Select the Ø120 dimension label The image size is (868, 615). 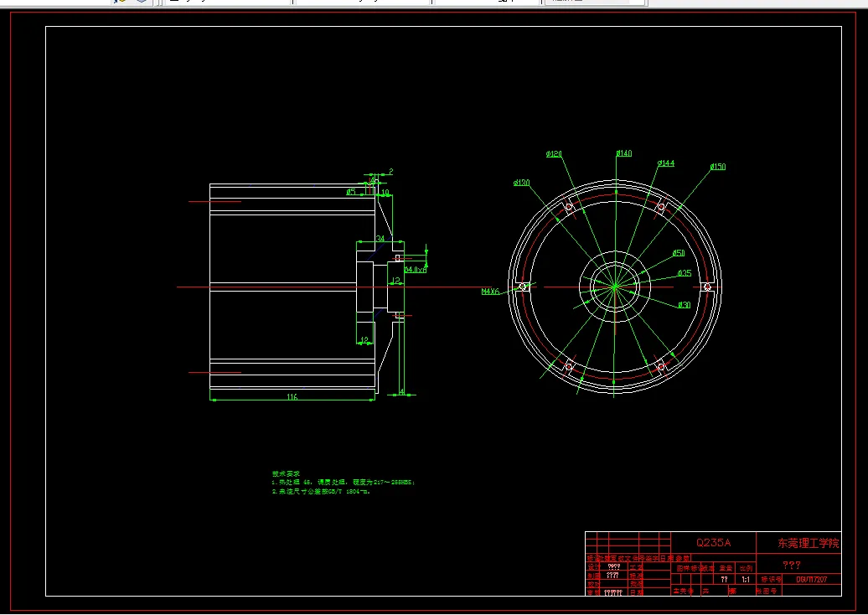pyautogui.click(x=554, y=154)
